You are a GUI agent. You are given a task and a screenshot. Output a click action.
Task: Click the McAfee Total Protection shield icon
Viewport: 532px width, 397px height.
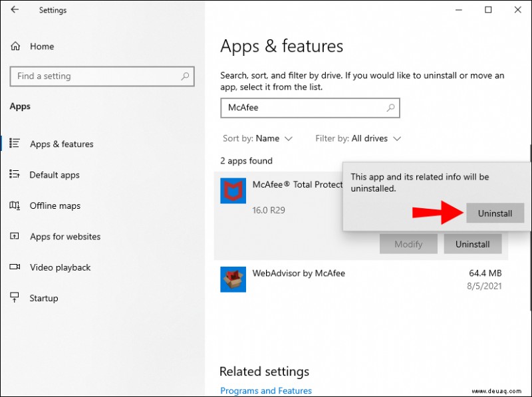[x=233, y=191]
